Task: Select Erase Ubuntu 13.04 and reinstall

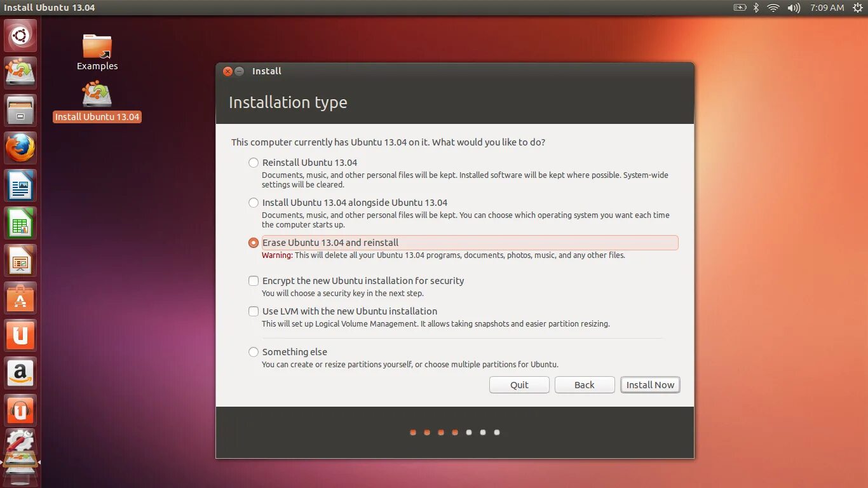Action: tap(254, 243)
